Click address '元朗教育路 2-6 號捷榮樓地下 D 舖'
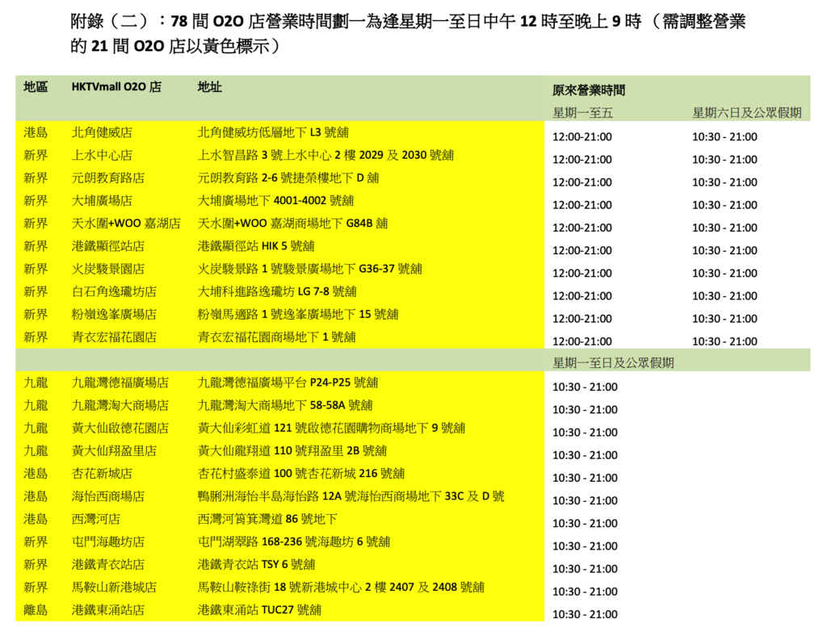 point(288,178)
